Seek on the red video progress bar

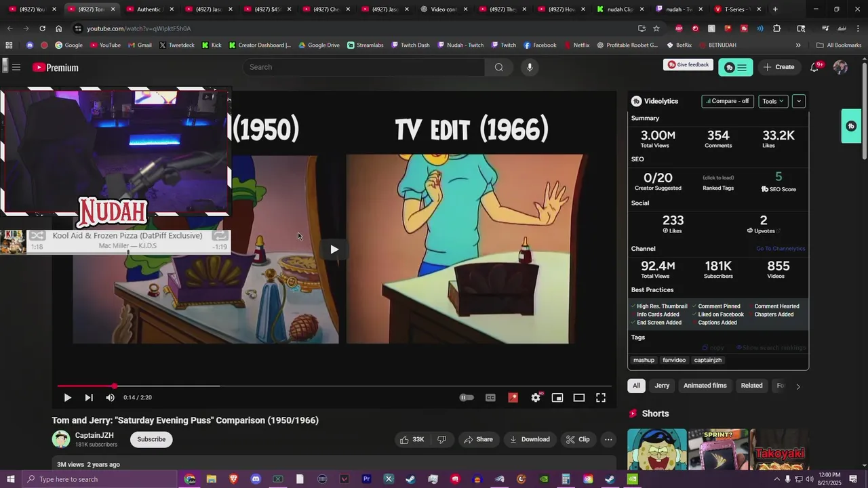334,386
